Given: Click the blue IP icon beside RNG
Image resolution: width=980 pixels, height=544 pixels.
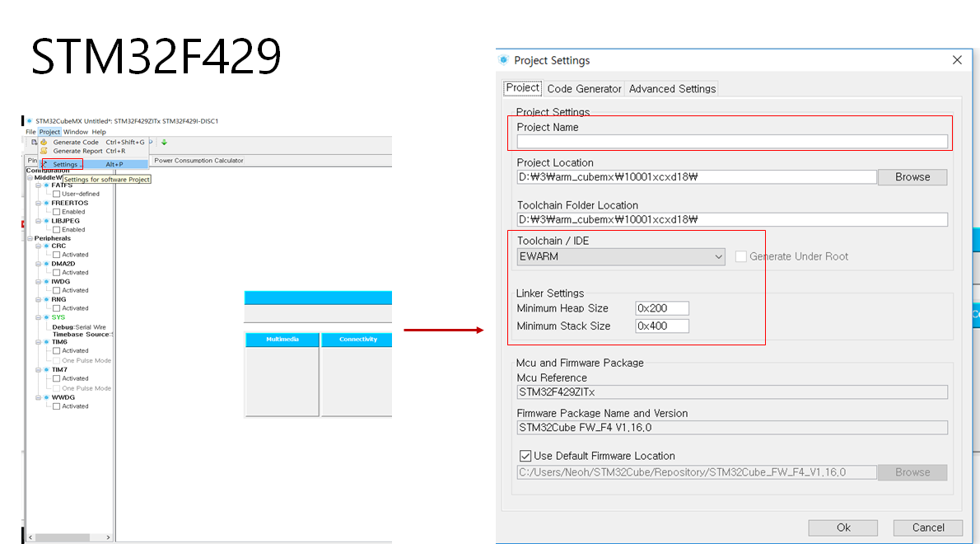Looking at the screenshot, I should coord(46,299).
